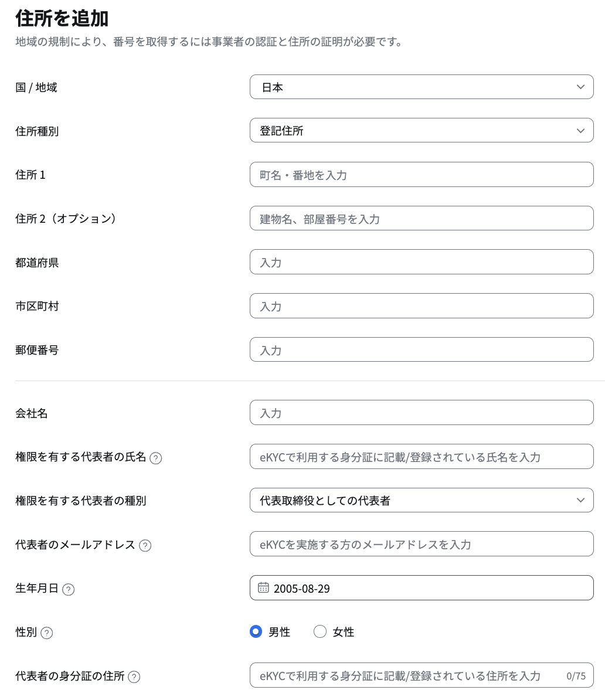Click representative name eKYC input field
Screen dimensions: 605x700
pos(422,456)
